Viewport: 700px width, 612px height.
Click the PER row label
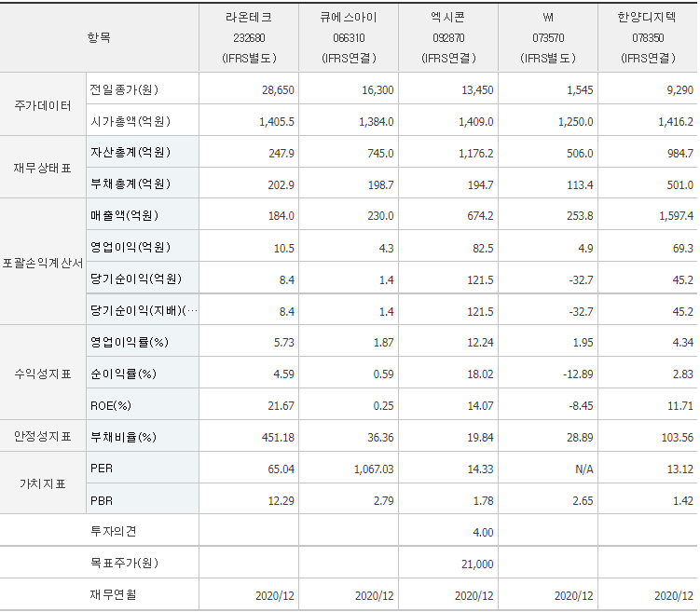point(102,469)
